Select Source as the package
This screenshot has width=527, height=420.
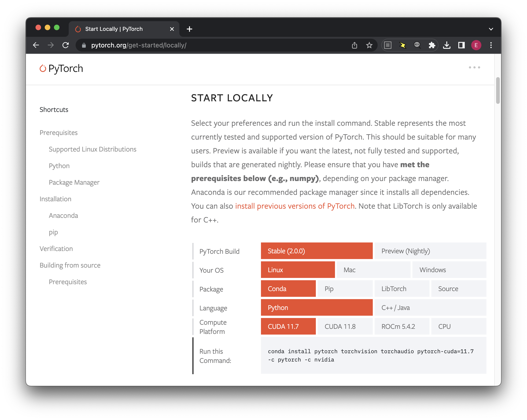(459, 288)
